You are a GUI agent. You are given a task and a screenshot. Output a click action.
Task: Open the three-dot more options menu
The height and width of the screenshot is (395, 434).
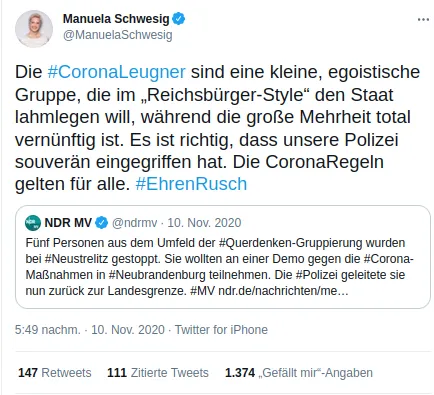[423, 20]
